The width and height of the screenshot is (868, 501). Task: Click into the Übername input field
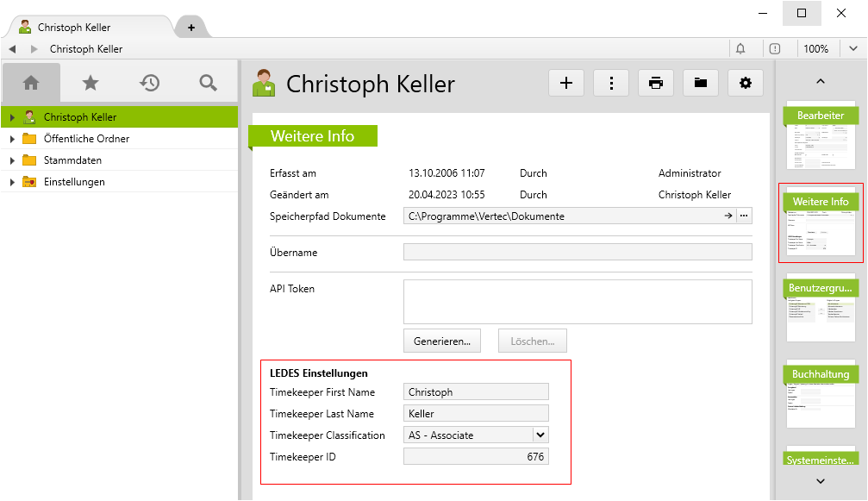[x=578, y=253]
